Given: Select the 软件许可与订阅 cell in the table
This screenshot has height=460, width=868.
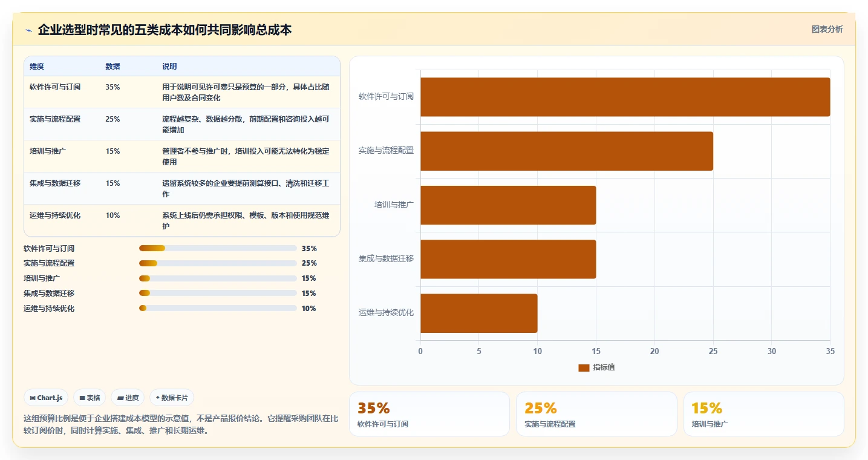Looking at the screenshot, I should click(x=55, y=87).
